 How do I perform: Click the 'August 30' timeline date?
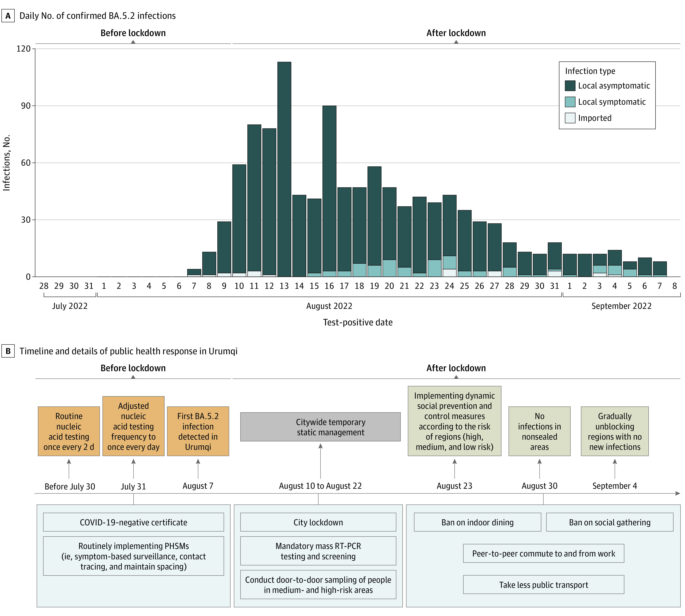539,486
